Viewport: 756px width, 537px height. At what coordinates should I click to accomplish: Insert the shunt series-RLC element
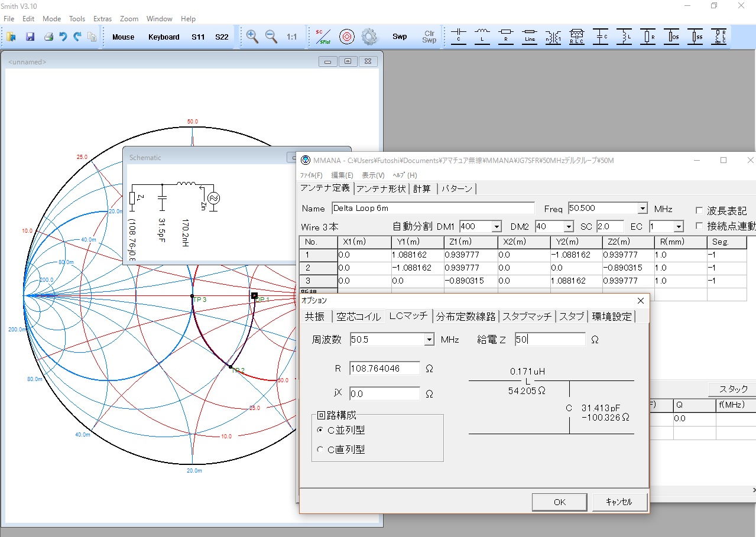(x=719, y=37)
